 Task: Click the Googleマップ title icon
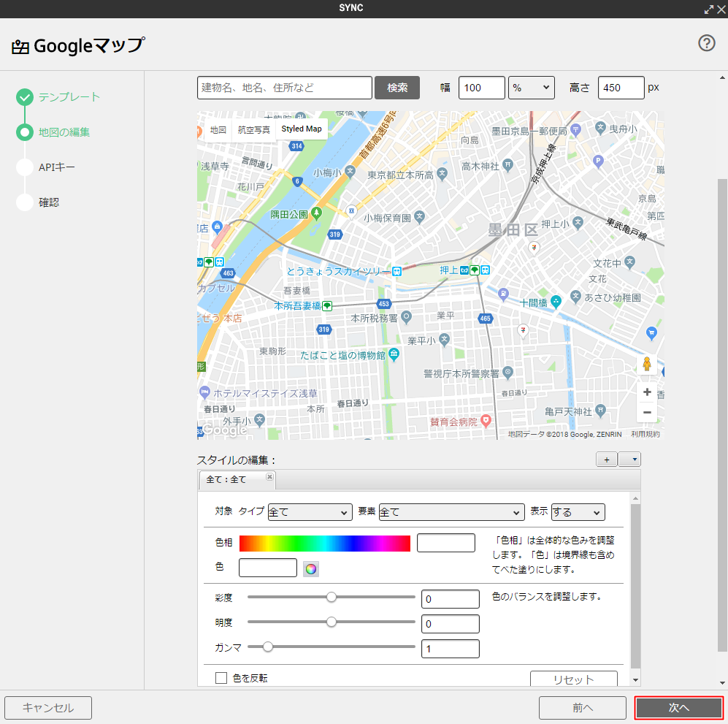pyautogui.click(x=20, y=47)
